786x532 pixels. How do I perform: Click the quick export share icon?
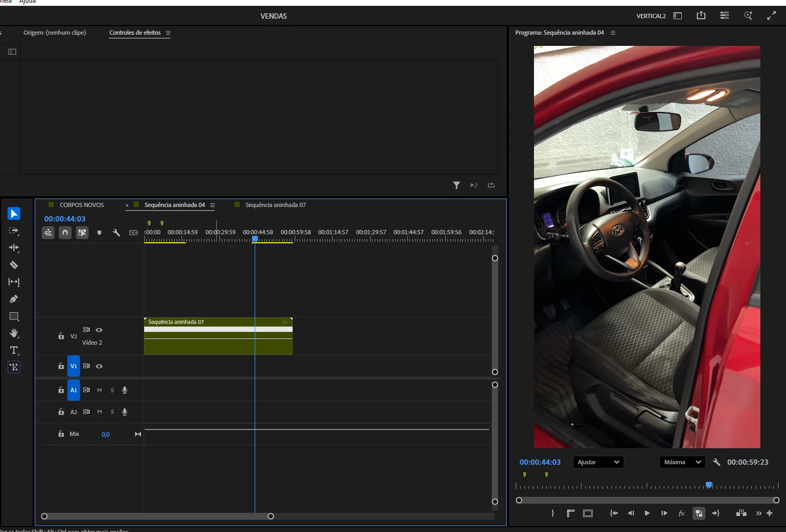click(701, 15)
